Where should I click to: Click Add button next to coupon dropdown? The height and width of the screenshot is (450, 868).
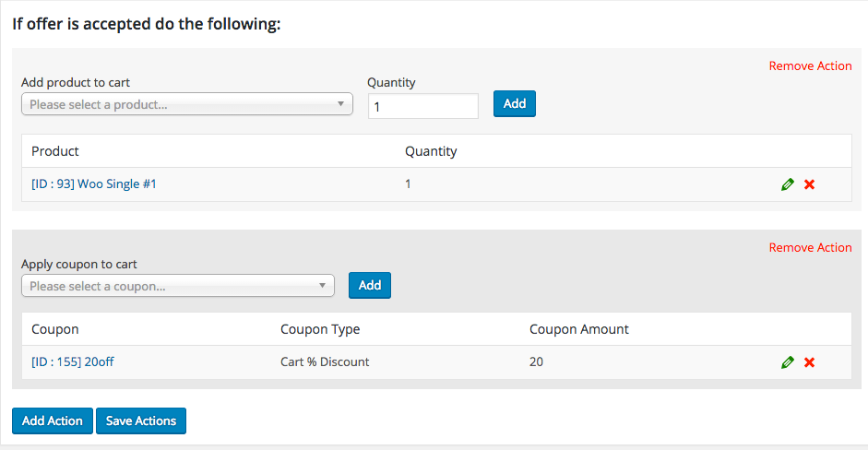(370, 285)
